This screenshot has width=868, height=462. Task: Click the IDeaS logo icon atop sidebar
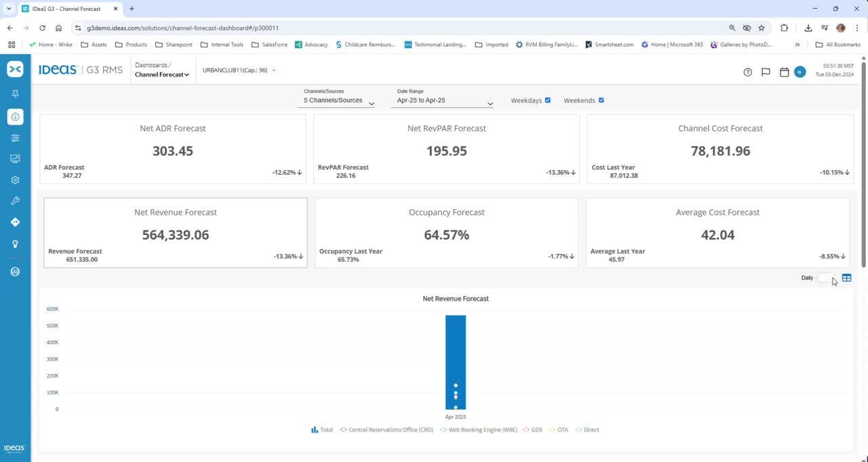coord(15,69)
